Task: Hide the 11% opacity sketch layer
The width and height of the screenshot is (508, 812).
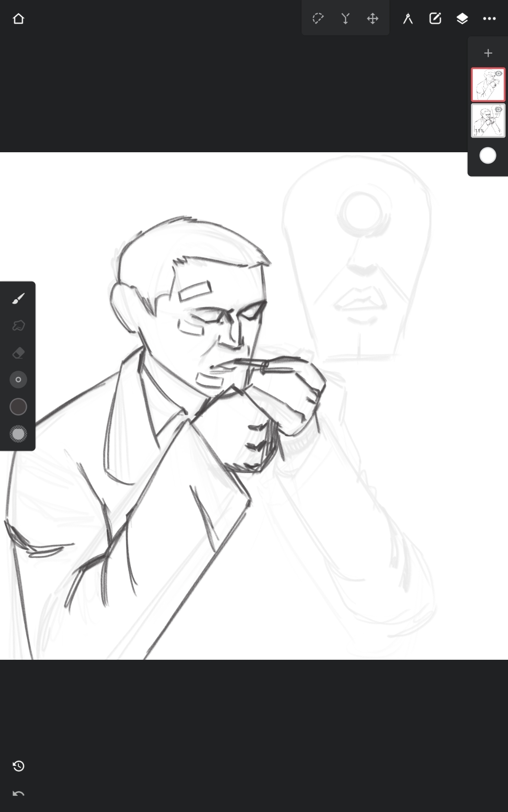Action: (x=499, y=110)
